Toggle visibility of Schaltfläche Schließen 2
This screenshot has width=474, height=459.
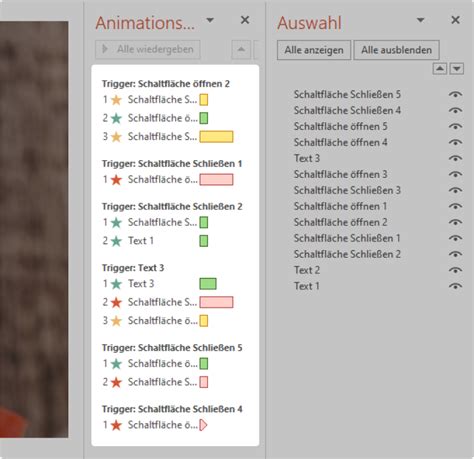coord(455,254)
